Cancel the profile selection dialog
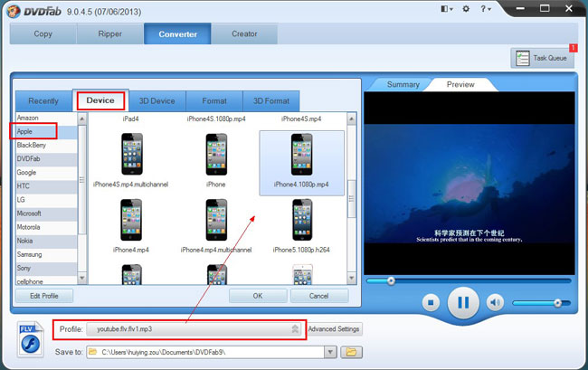Image resolution: width=588 pixels, height=370 pixels. click(319, 296)
